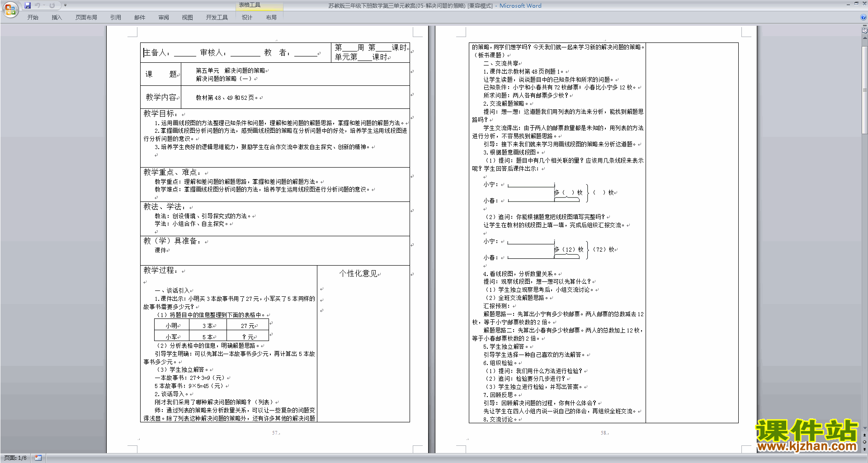Select the 布局 table tools tab

click(x=271, y=18)
